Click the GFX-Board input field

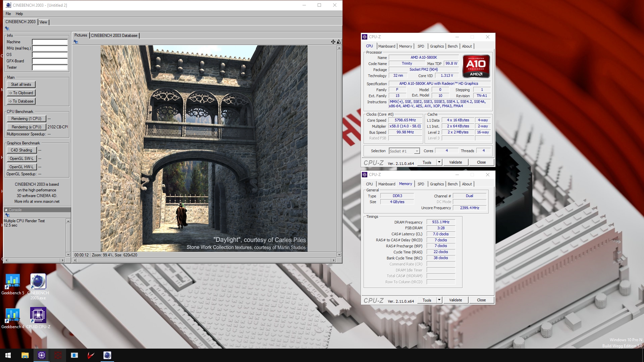coord(50,61)
